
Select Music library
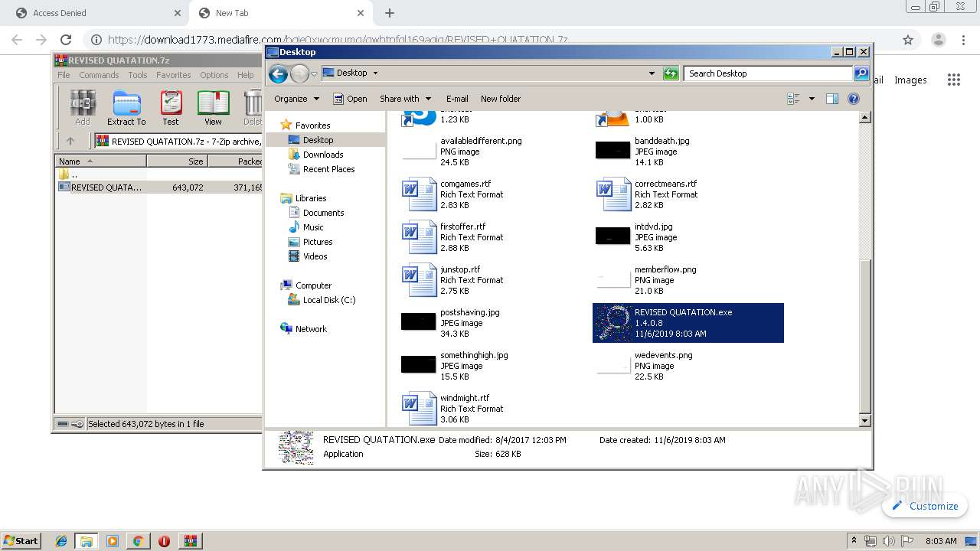(x=313, y=227)
